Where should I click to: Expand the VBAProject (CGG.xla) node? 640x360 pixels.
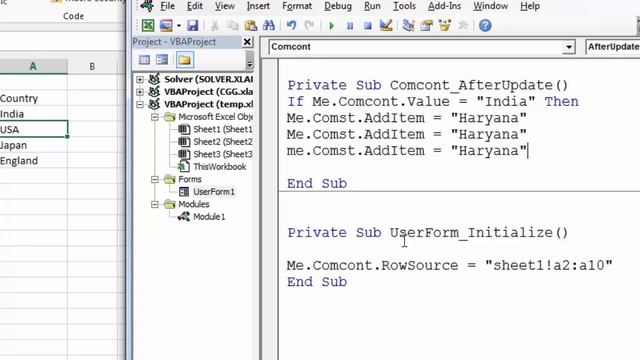point(140,92)
